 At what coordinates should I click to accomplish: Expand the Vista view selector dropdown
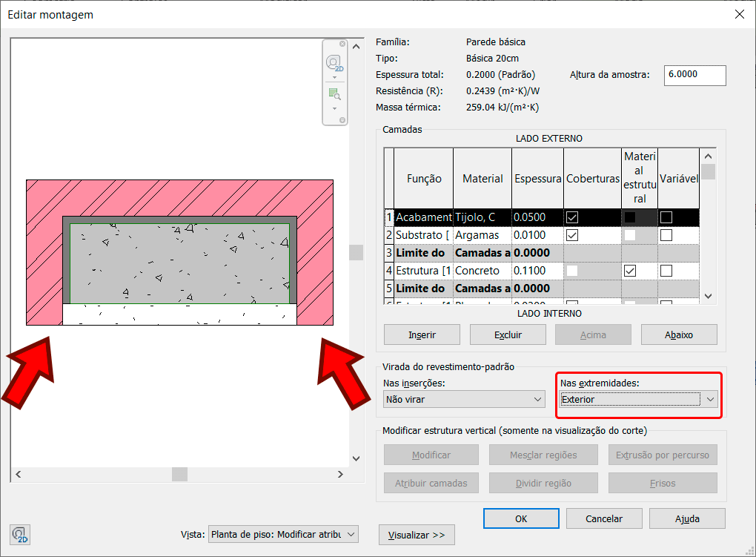pos(282,534)
